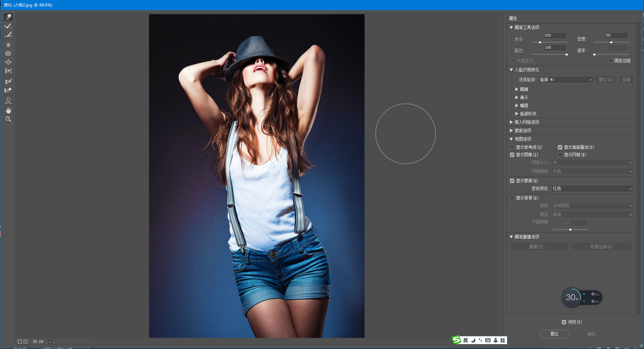Select the Freeze Mask tool
This screenshot has width=644, height=349.
click(8, 81)
